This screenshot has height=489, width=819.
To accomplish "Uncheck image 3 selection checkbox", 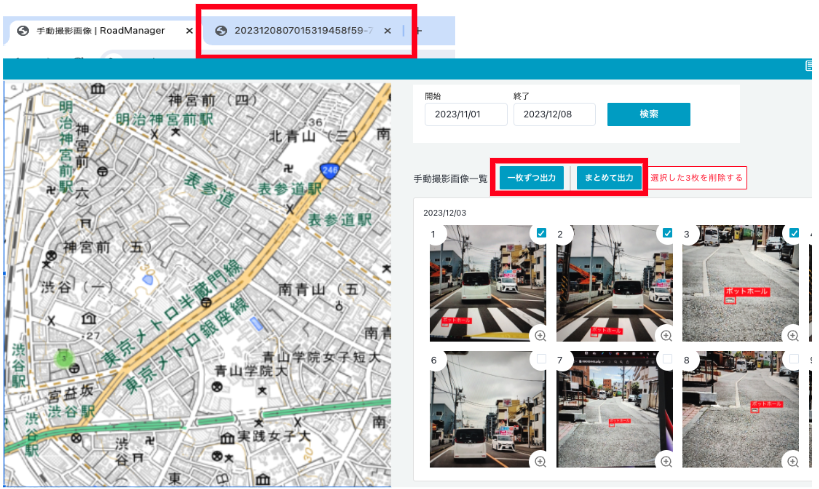I will coord(794,233).
